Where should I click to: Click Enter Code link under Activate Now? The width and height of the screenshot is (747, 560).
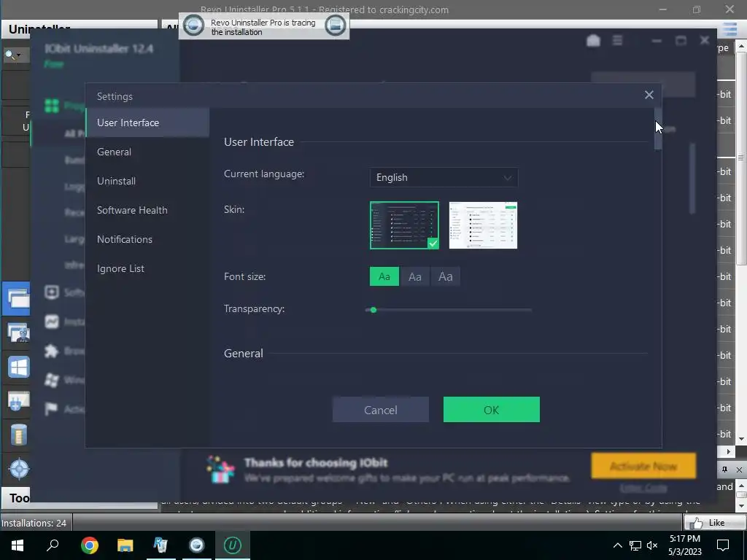pos(643,488)
